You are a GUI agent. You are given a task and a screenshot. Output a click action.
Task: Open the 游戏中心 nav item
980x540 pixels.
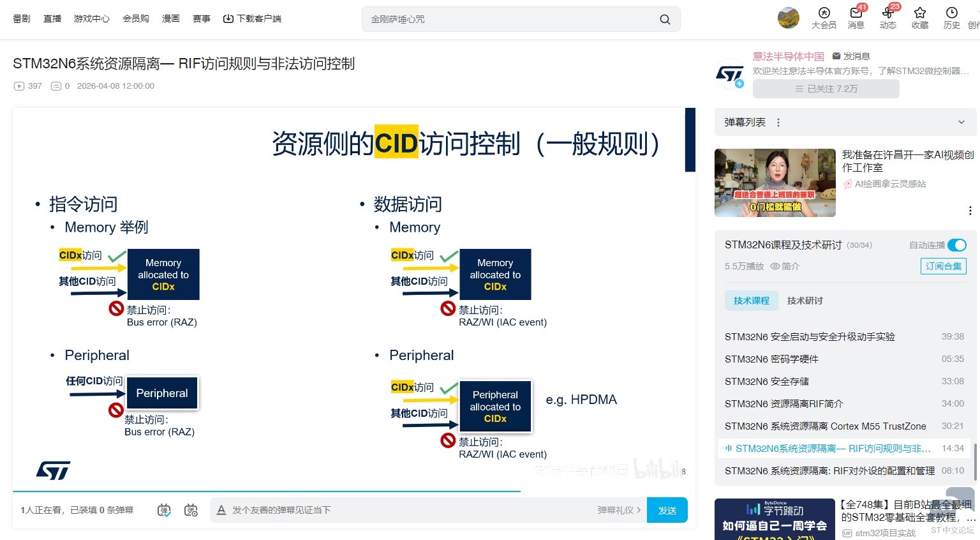tap(92, 19)
